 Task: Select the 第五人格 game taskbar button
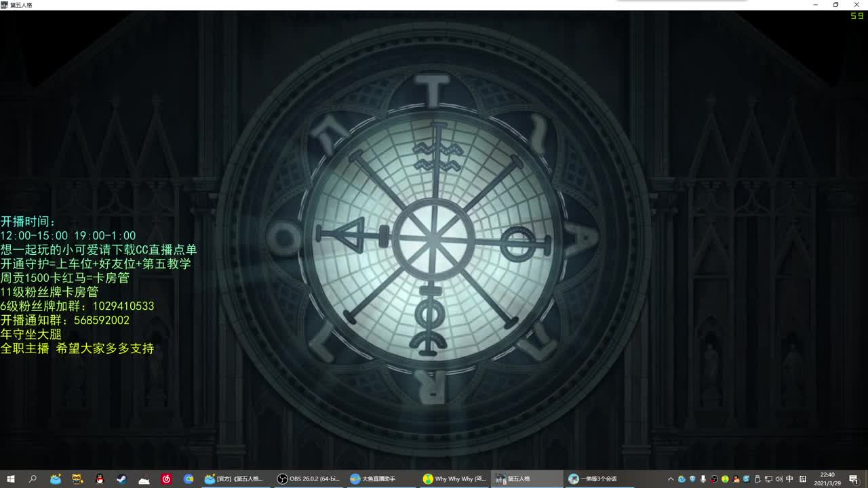pos(527,479)
